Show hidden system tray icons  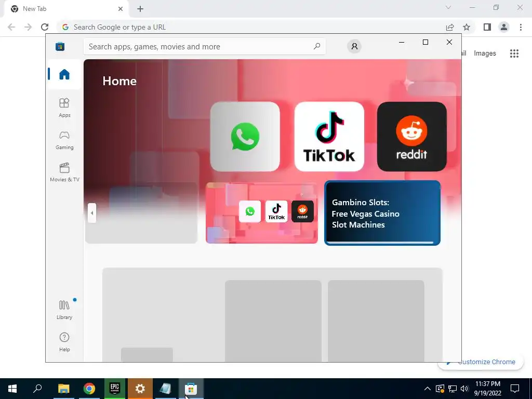coord(428,389)
